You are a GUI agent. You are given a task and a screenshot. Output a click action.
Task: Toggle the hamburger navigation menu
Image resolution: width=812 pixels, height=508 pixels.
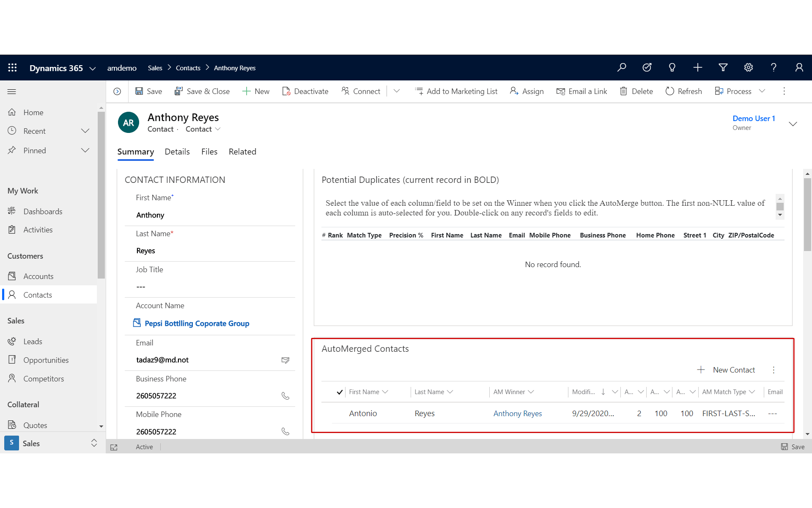(12, 91)
